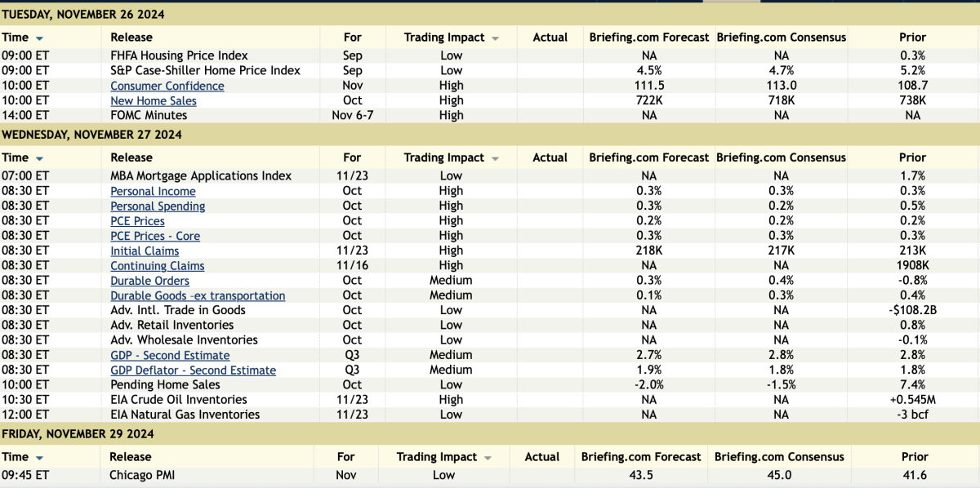Open the New Home Sales link
Viewport: 980px width, 488px height.
[x=154, y=101]
